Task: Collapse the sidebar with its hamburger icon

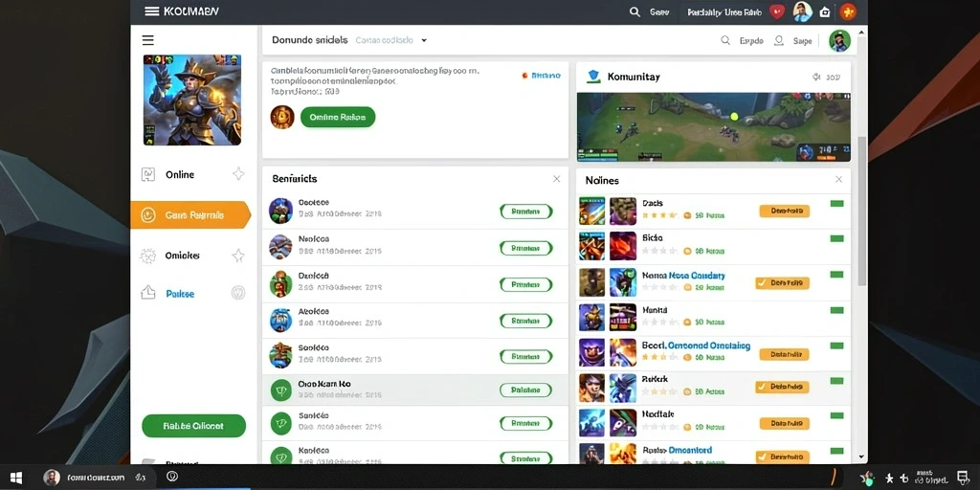Action: 148,40
